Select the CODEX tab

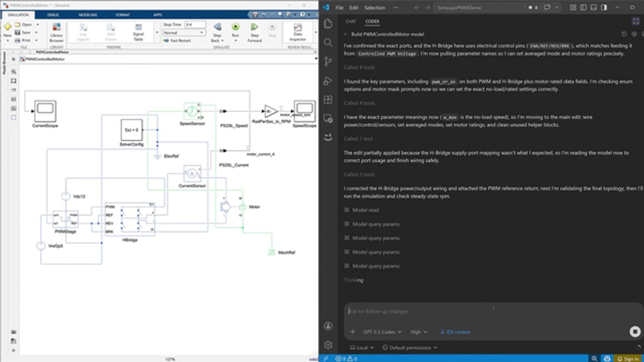pos(372,22)
